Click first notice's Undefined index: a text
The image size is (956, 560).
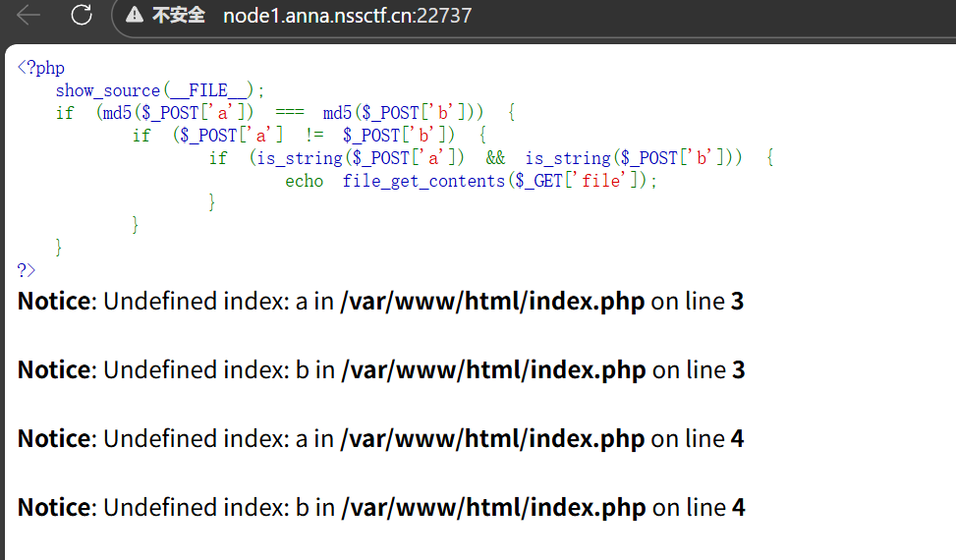(205, 302)
